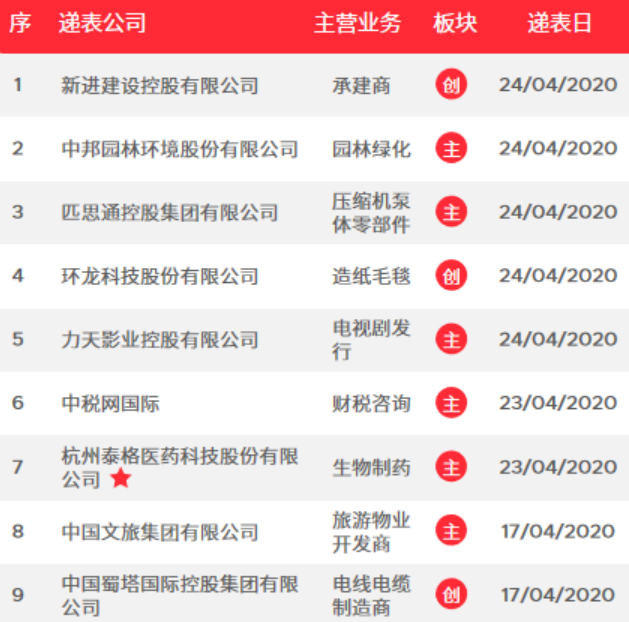Click sequence number 5 beside 力天影业
The height and width of the screenshot is (622, 629).
point(18,340)
